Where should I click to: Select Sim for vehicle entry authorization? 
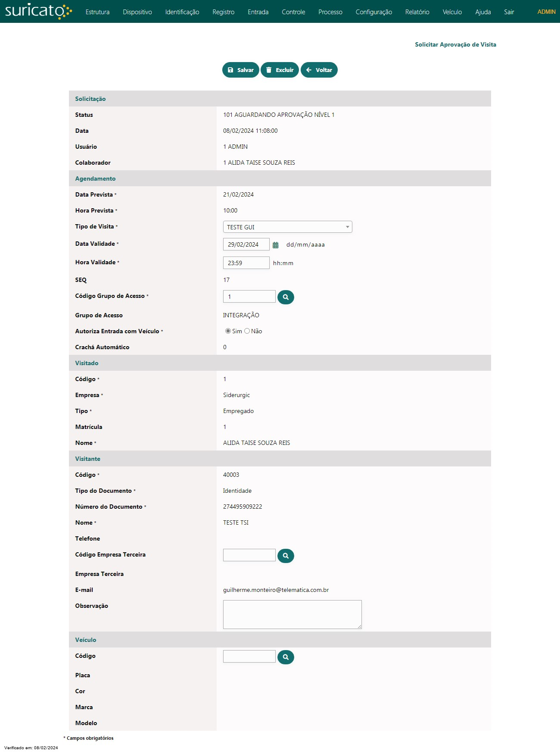[x=228, y=331]
